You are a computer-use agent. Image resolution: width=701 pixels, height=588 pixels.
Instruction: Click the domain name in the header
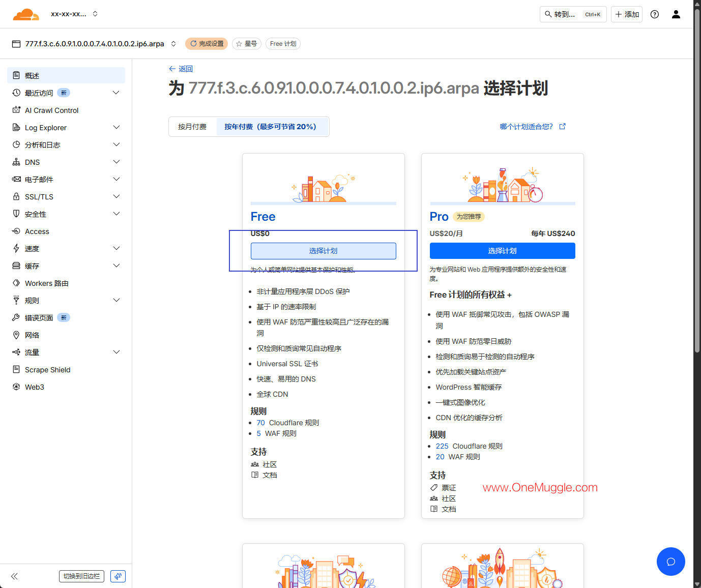coord(95,44)
